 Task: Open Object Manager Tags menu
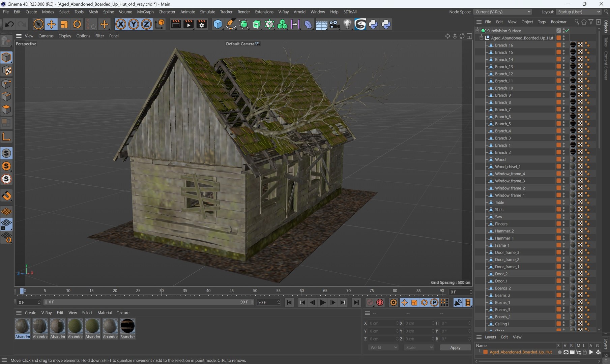coord(542,22)
